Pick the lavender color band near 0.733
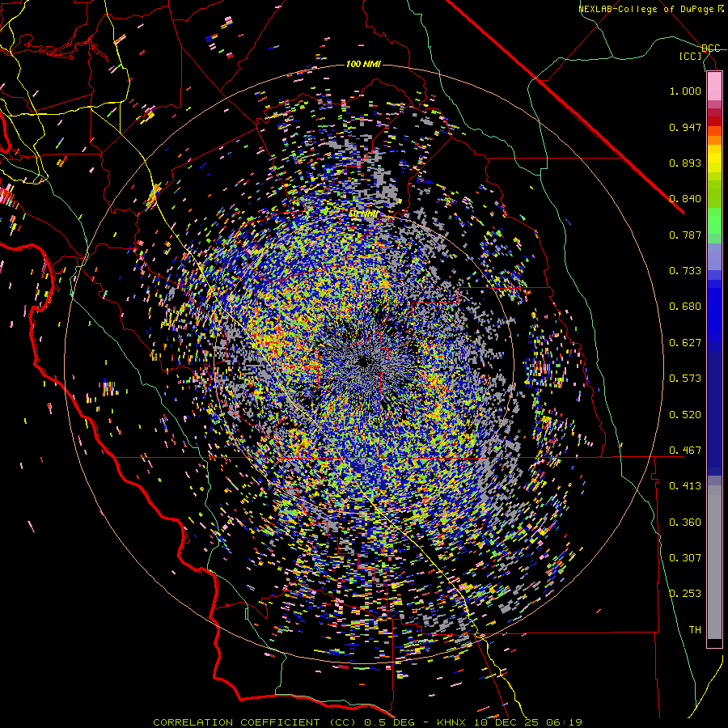 [x=714, y=256]
